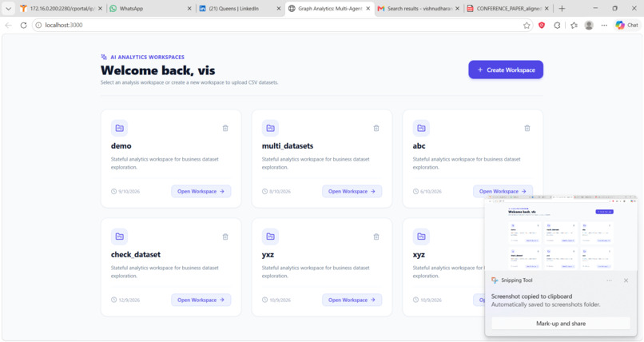Viewport: 644px width, 342px height.
Task: Open browser extensions puzzle icon
Action: click(557, 26)
